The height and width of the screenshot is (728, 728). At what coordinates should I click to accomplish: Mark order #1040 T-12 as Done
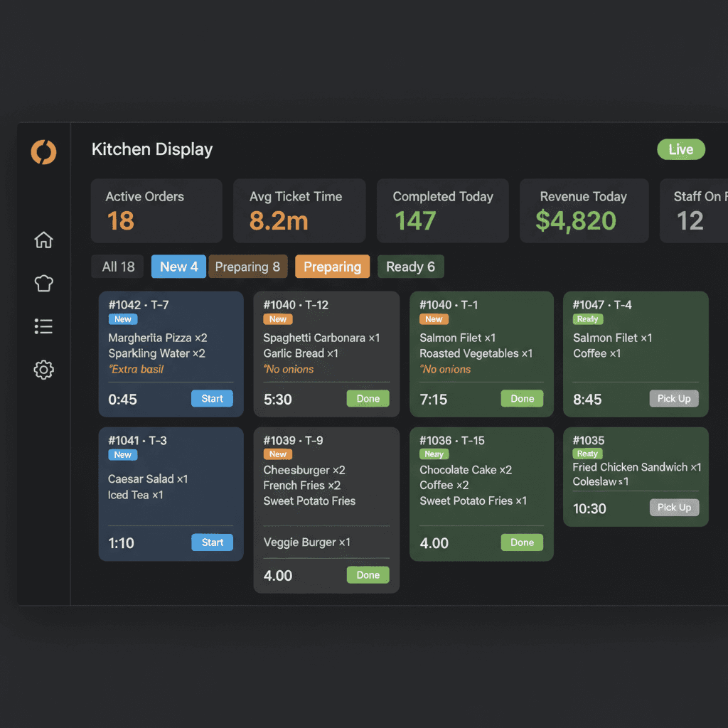[368, 399]
